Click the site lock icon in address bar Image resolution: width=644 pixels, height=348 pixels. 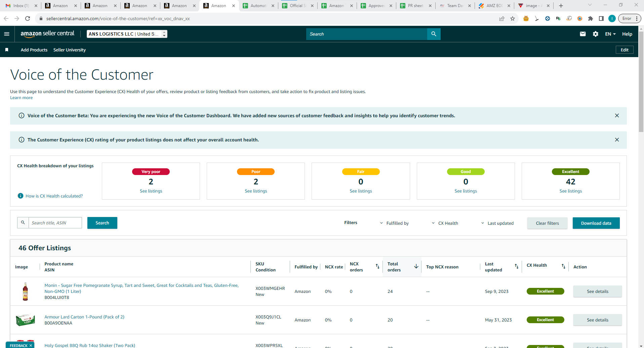(41, 18)
